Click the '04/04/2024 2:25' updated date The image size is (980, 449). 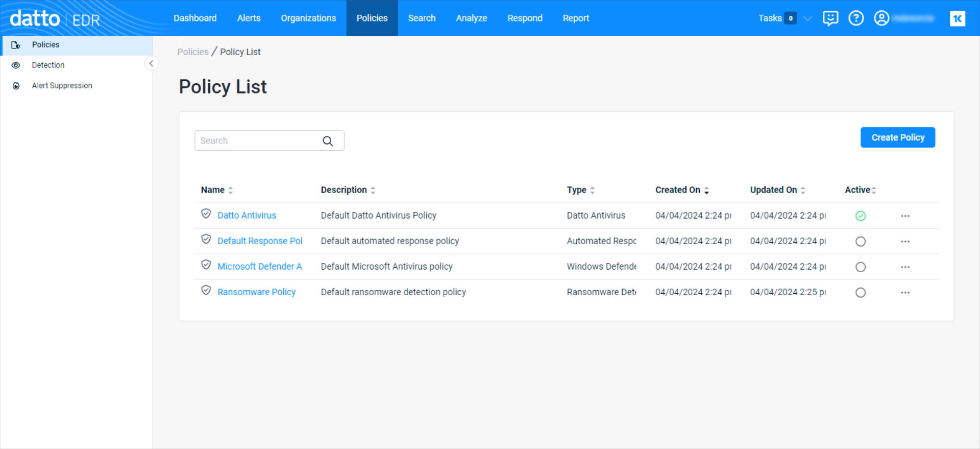[x=788, y=292]
